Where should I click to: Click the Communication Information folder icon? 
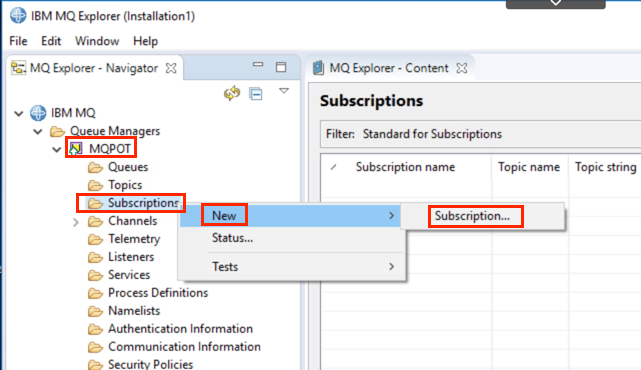(x=95, y=347)
